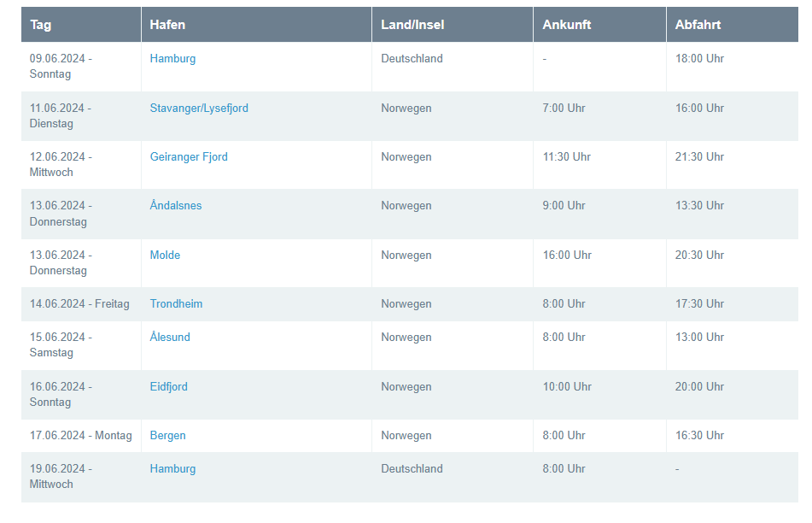The width and height of the screenshot is (812, 523).
Task: Click the 11:30 Uhr arrival time
Action: 567,157
